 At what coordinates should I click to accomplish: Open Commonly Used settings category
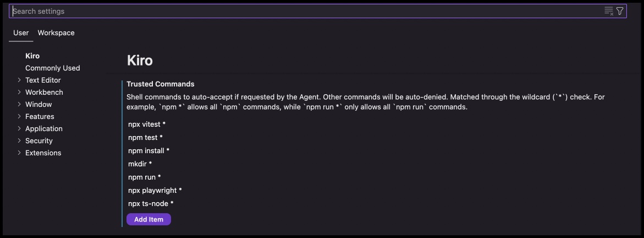click(x=53, y=68)
